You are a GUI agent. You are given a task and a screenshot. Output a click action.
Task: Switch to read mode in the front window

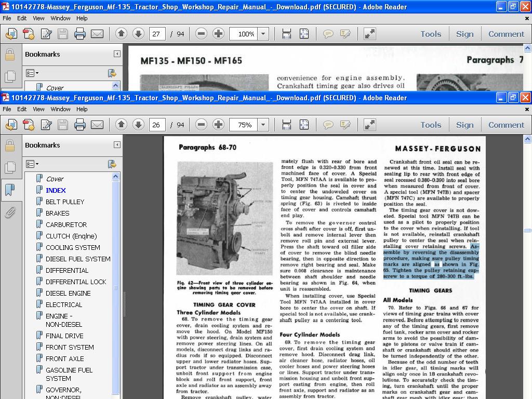369,125
